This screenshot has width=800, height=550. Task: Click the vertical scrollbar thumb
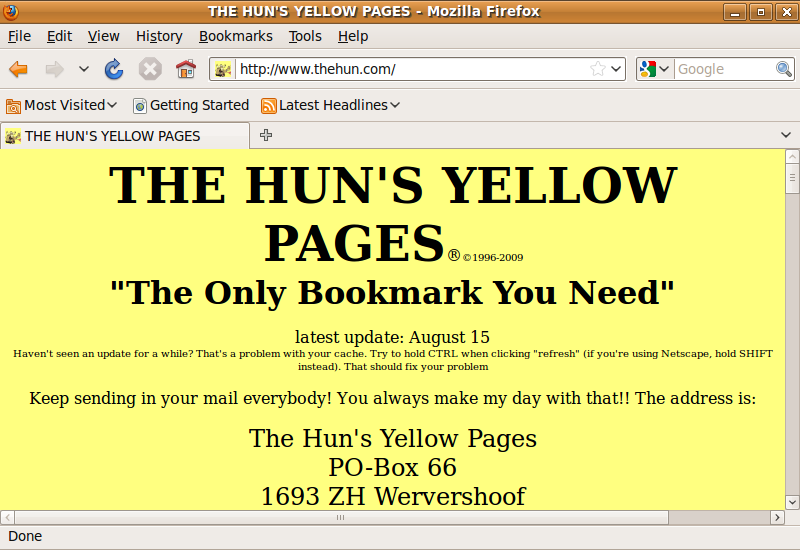[x=792, y=178]
